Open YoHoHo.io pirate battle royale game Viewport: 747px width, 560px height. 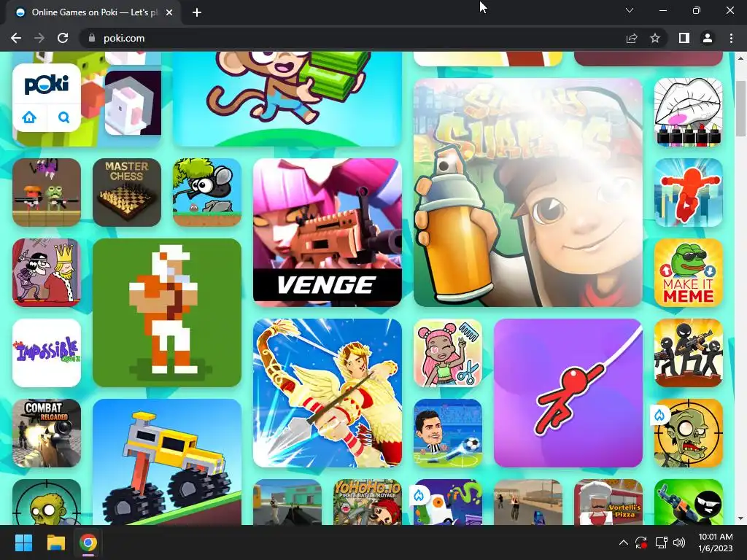[368, 502]
